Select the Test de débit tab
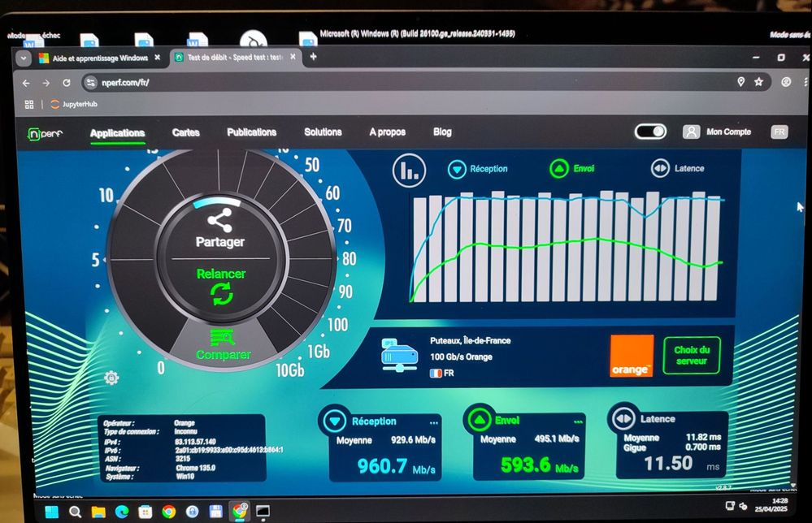 pyautogui.click(x=235, y=58)
